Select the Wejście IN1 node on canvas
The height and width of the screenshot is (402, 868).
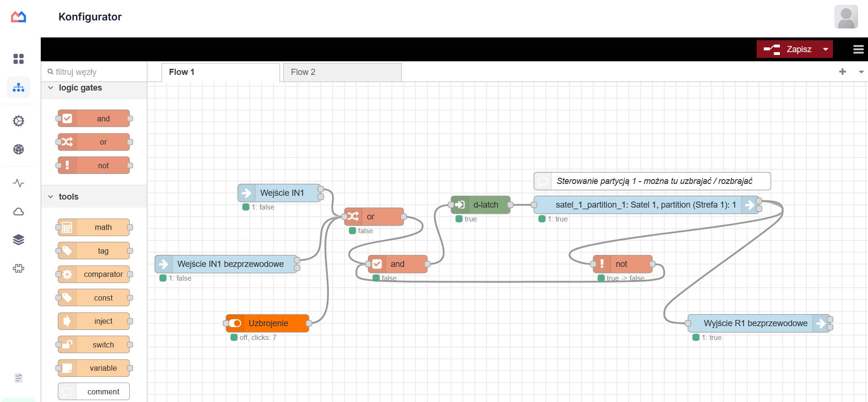point(280,193)
